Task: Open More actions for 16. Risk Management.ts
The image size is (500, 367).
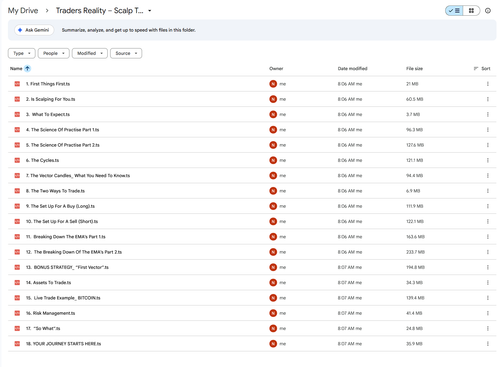Action: pos(487,313)
